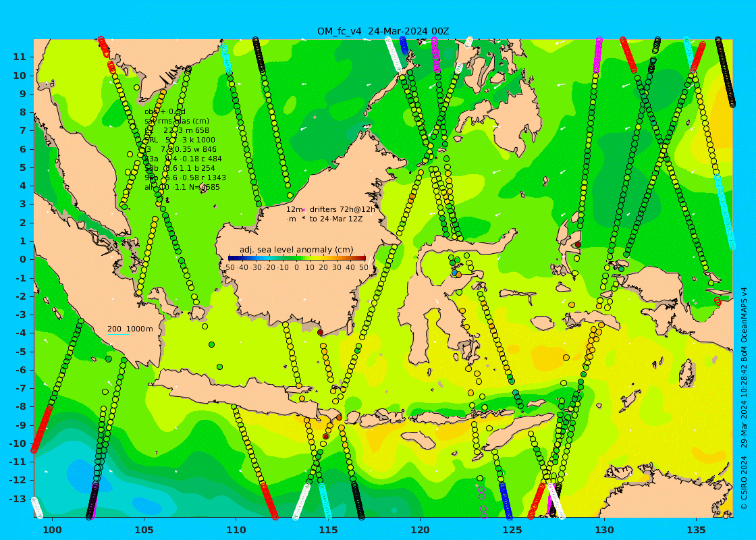Click the stats row ending 'k 1000'
Image resolution: width=756 pixels, height=540 pixels.
click(x=180, y=140)
